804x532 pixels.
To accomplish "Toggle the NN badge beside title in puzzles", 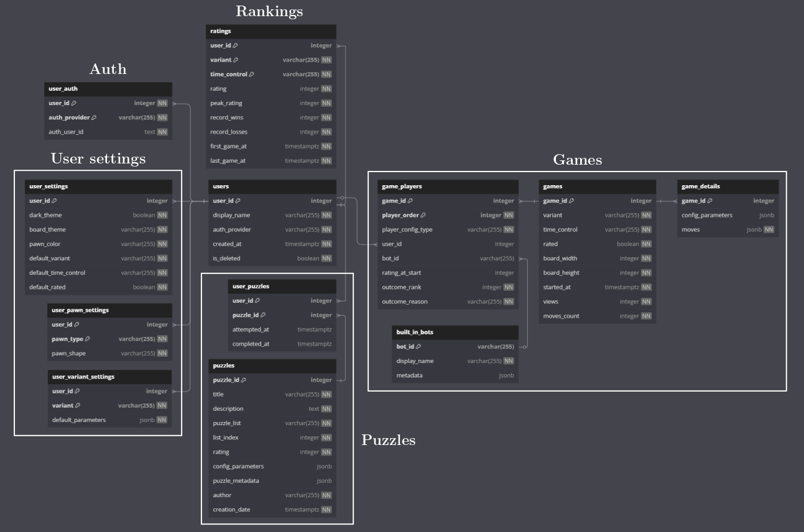I will tap(326, 394).
